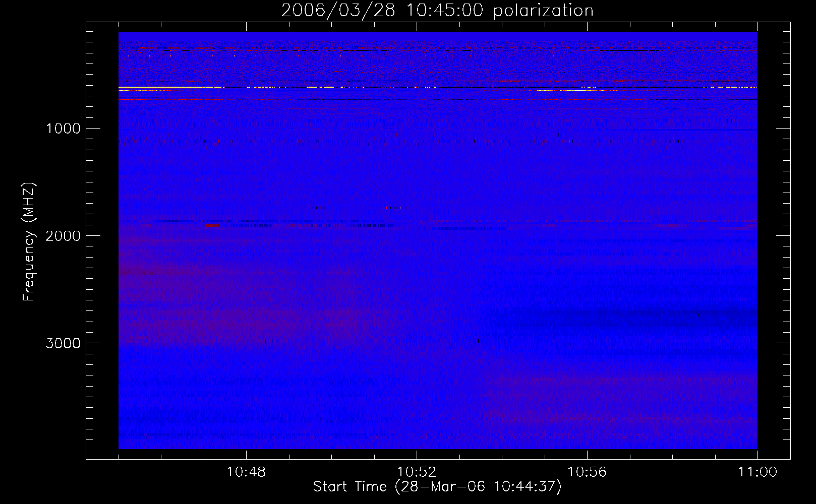Click the '10:52' time tick label
The height and width of the screenshot is (504, 816).
[x=417, y=472]
